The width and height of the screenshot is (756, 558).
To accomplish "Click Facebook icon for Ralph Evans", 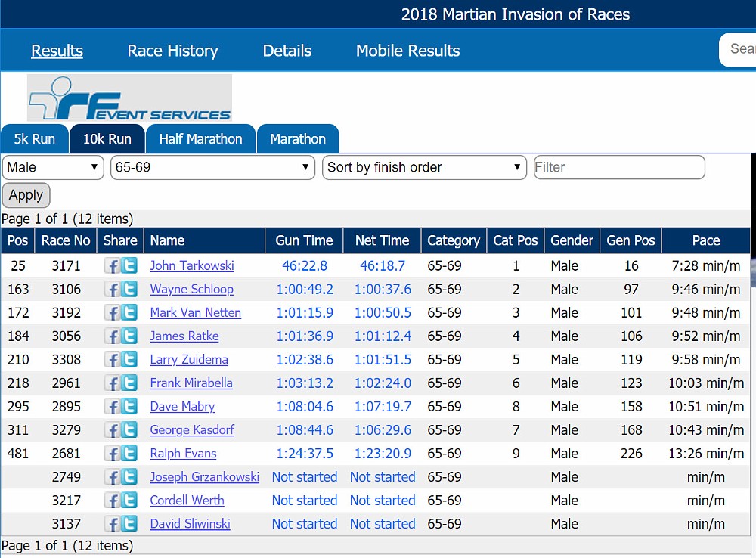I will pyautogui.click(x=112, y=454).
